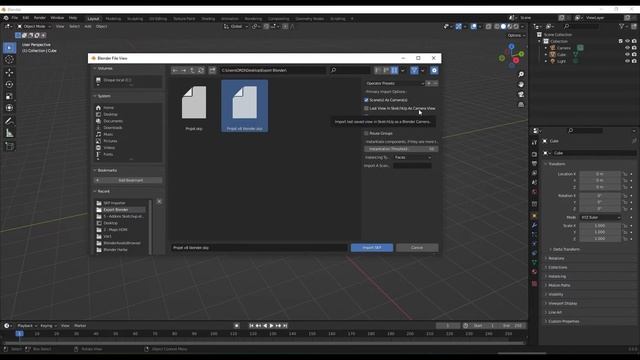Adjust the Instantiation Threshold slider
The height and width of the screenshot is (360, 640).
coord(401,149)
